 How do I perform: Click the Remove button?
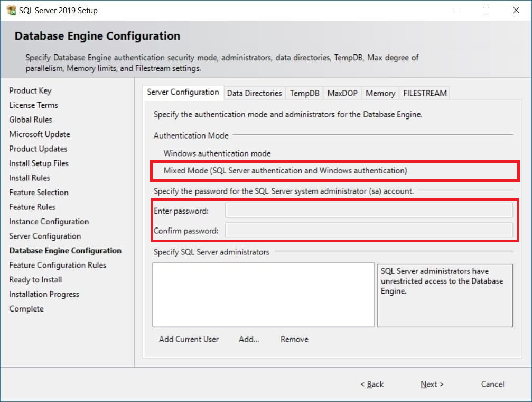coord(294,339)
